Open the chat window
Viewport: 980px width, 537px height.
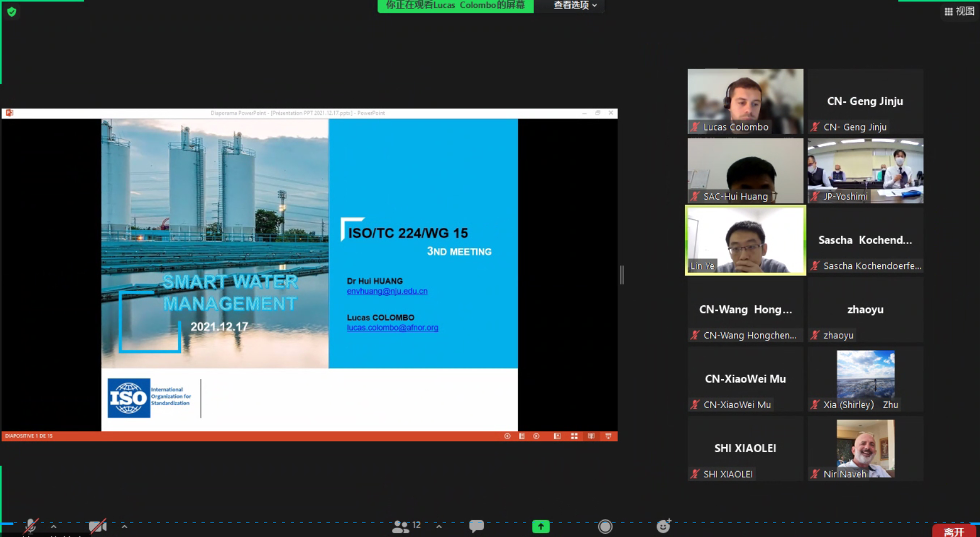(x=476, y=526)
